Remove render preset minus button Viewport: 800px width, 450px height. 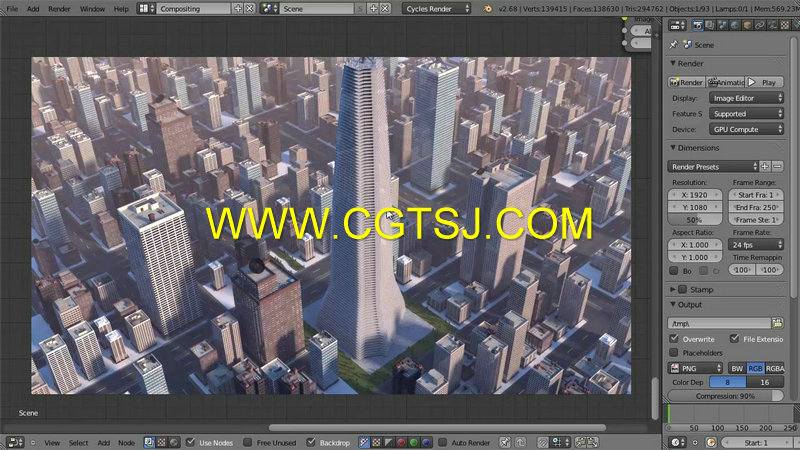(777, 167)
